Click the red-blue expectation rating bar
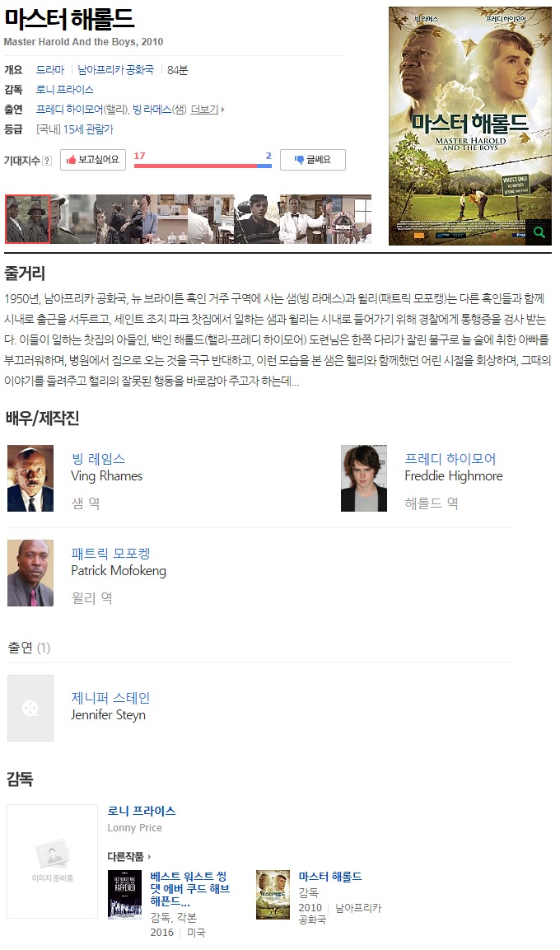 point(203,166)
